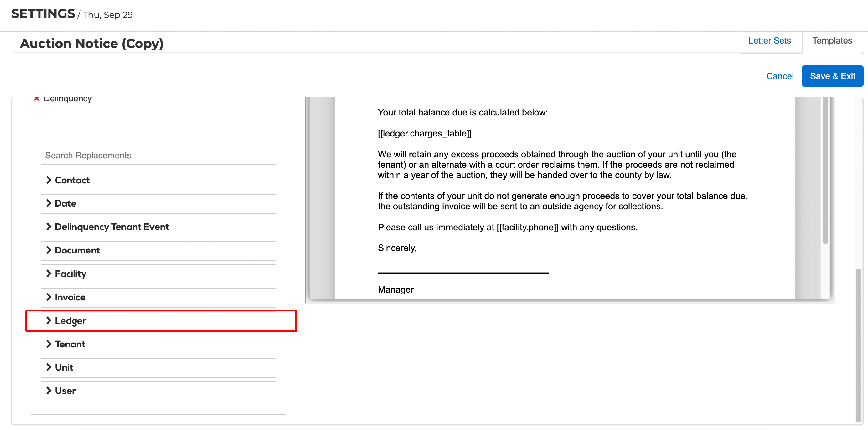This screenshot has height=430, width=868.
Task: Click the 'We will retain any excess proceeds' paragraph
Action: coord(557,165)
